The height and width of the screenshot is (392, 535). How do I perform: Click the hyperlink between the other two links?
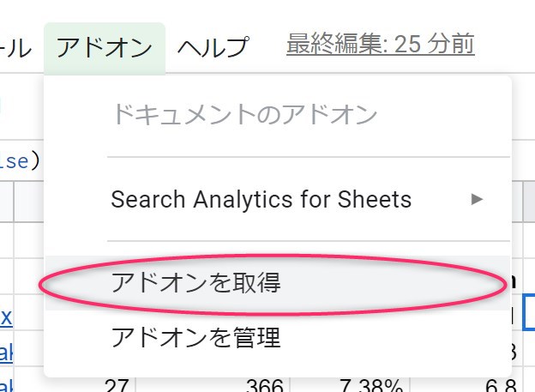[6, 353]
